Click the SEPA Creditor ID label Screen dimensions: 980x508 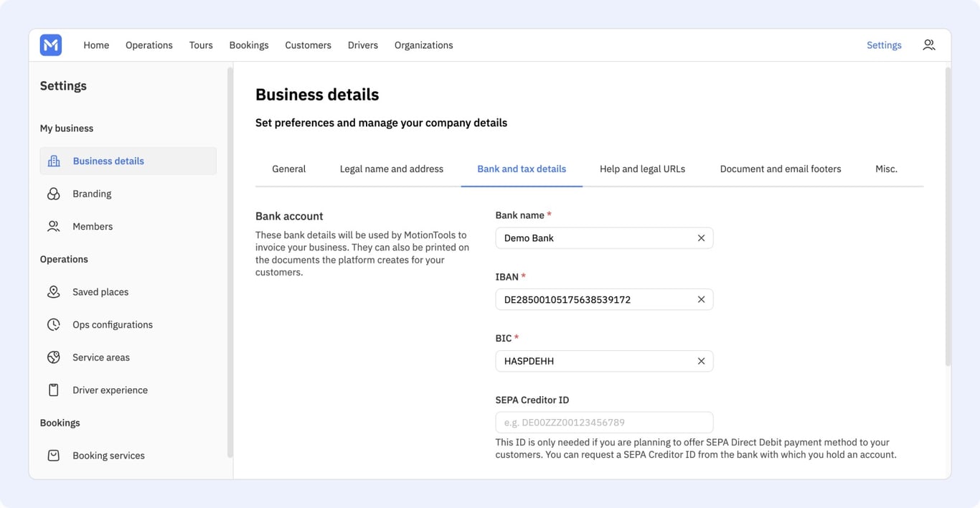click(532, 400)
